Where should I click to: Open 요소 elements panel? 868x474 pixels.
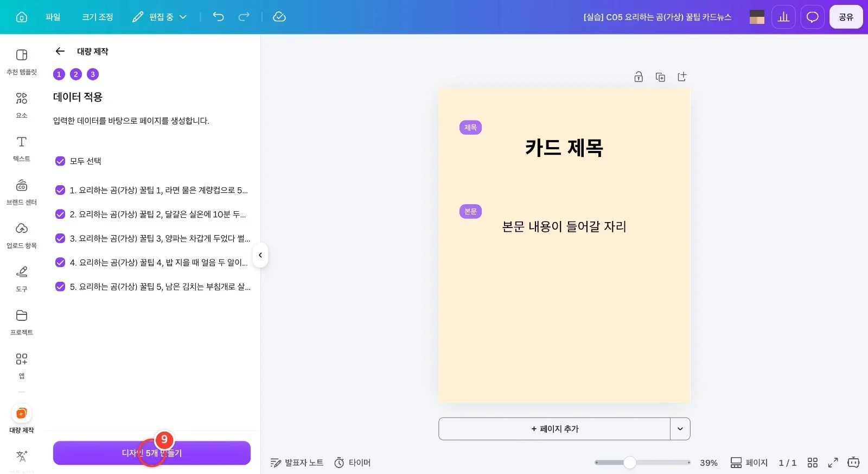(22, 105)
